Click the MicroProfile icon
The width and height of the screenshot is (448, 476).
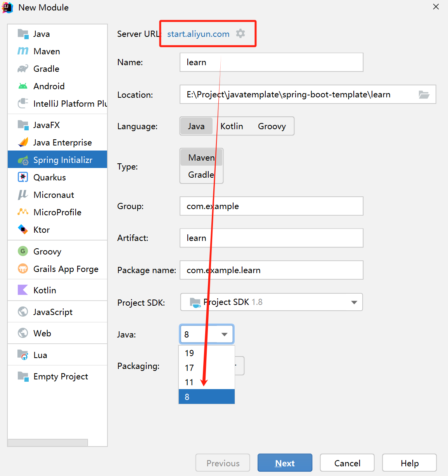[x=23, y=212]
